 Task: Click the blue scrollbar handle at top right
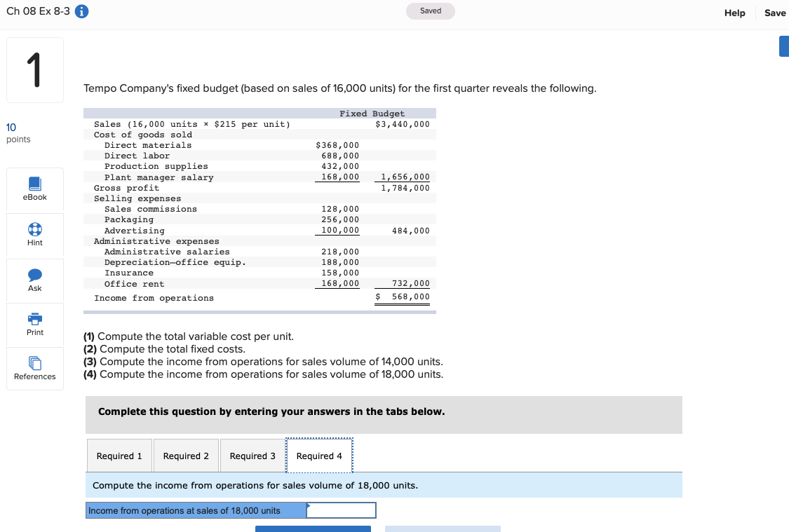(x=785, y=46)
